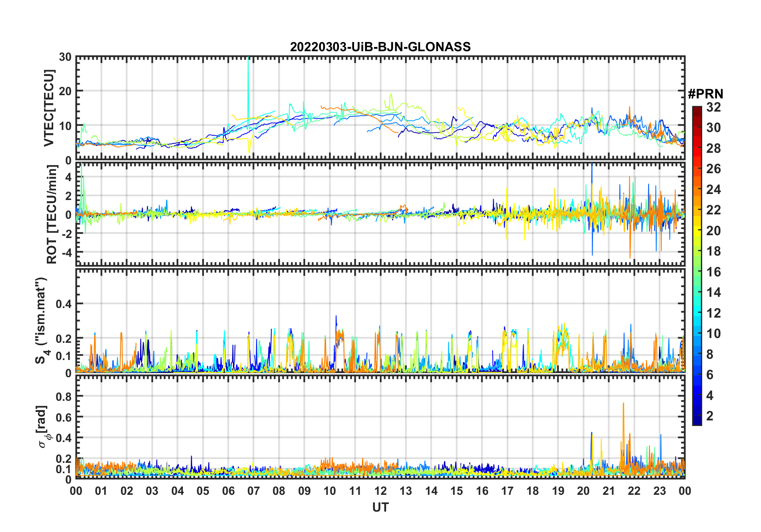Click x-axis tick label 21
This screenshot has height=532, width=761.
[x=609, y=491]
